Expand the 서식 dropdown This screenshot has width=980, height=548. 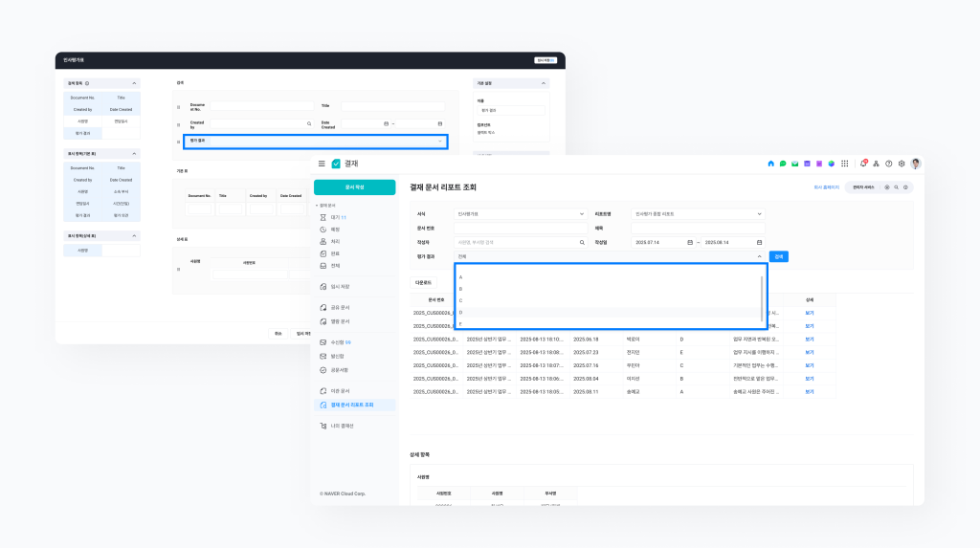click(x=581, y=214)
